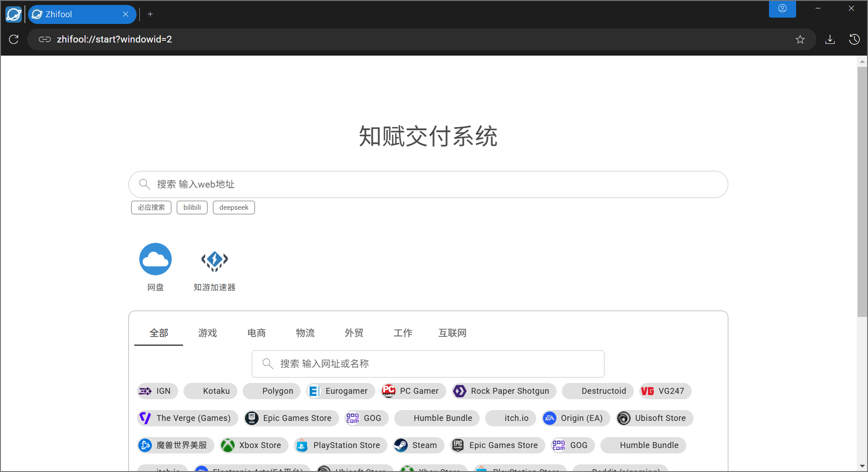Open the Eurogamer site shortcut

340,391
